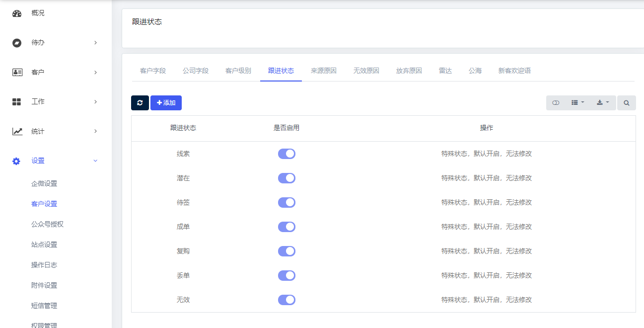Open 公众号授权 in the sidebar
This screenshot has height=328, width=644.
pyautogui.click(x=48, y=224)
